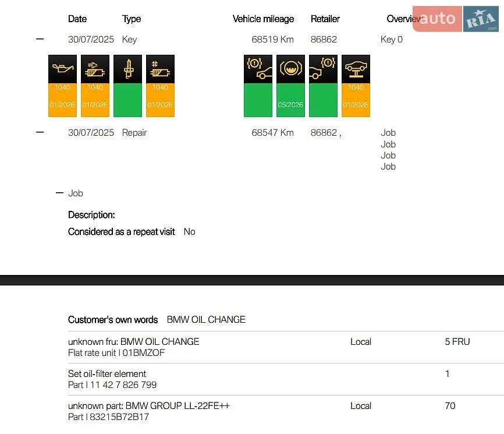Screen dimensions: 504x434
Task: Collapse the 30/07/2025 Repair entry
Action: (40, 132)
